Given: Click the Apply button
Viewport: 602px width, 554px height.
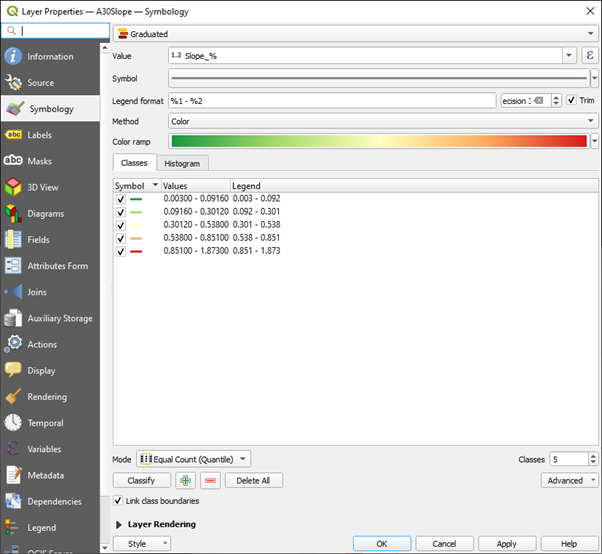Looking at the screenshot, I should 506,544.
